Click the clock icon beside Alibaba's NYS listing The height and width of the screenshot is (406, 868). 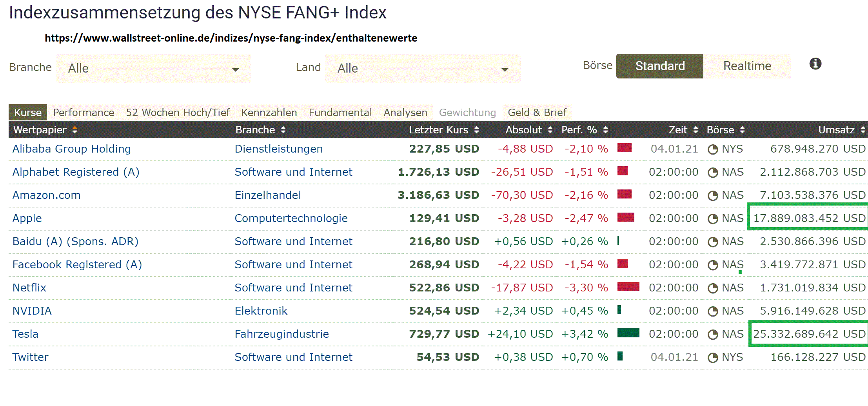[x=712, y=149]
